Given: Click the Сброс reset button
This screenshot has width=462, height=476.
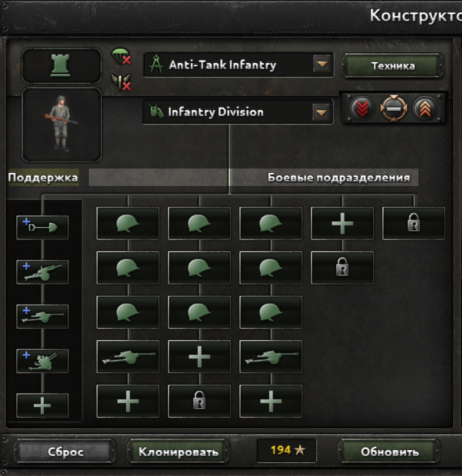Looking at the screenshot, I should (65, 452).
